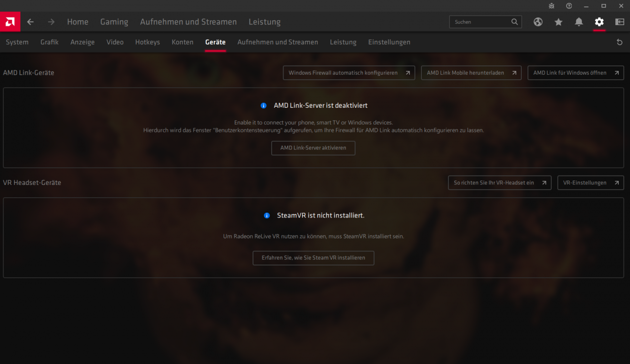Open top Leistung menu
The height and width of the screenshot is (364, 630).
(x=264, y=22)
